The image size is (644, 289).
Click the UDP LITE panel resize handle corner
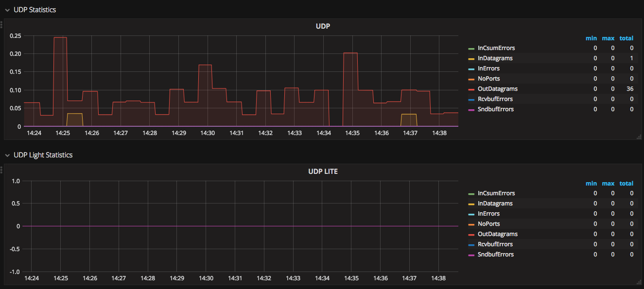point(639,283)
